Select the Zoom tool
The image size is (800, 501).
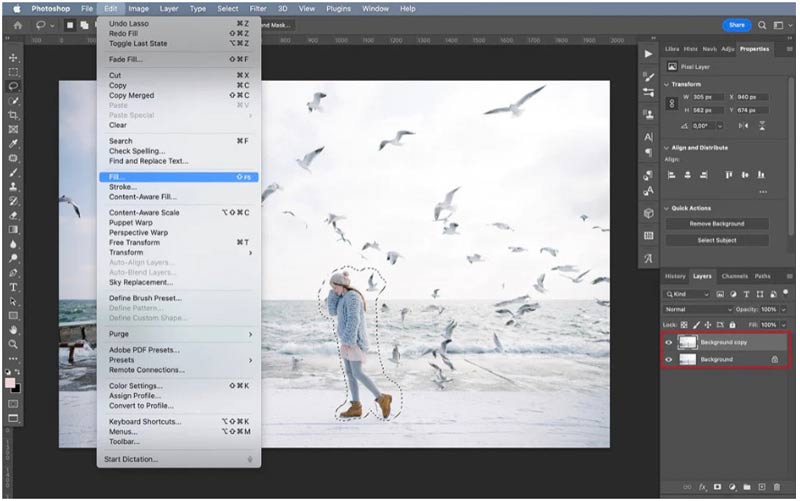[x=13, y=344]
